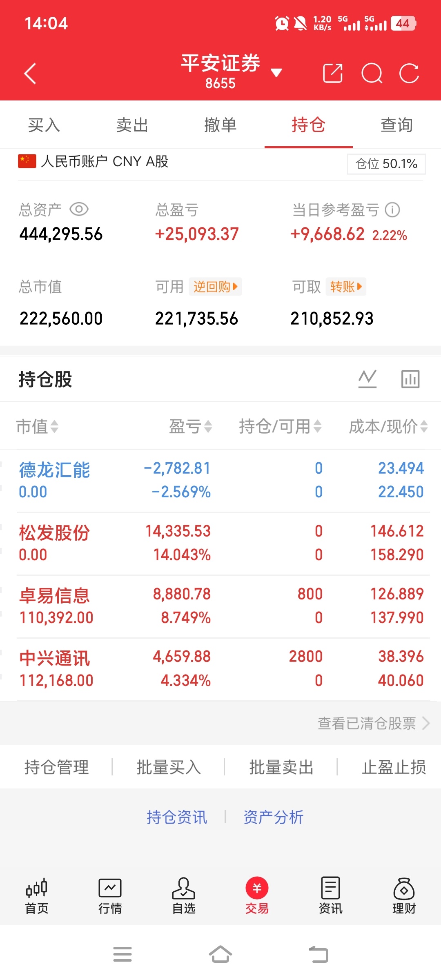Refresh holdings with the reload icon
The width and height of the screenshot is (441, 980).
click(409, 73)
